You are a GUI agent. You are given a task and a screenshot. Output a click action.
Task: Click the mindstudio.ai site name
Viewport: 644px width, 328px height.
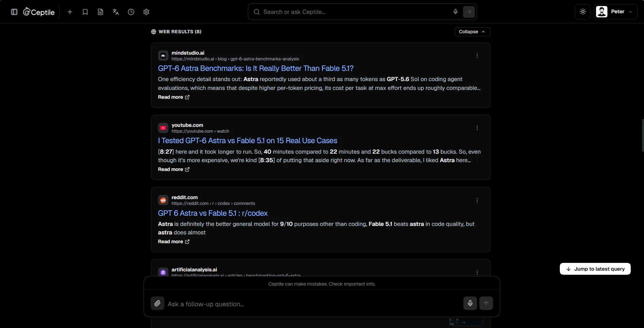point(188,53)
